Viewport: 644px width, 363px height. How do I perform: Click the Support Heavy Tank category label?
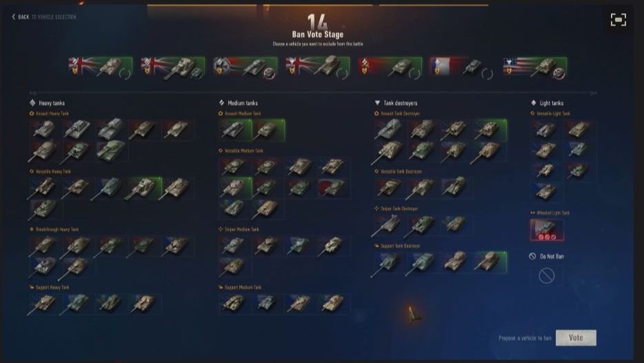[52, 287]
